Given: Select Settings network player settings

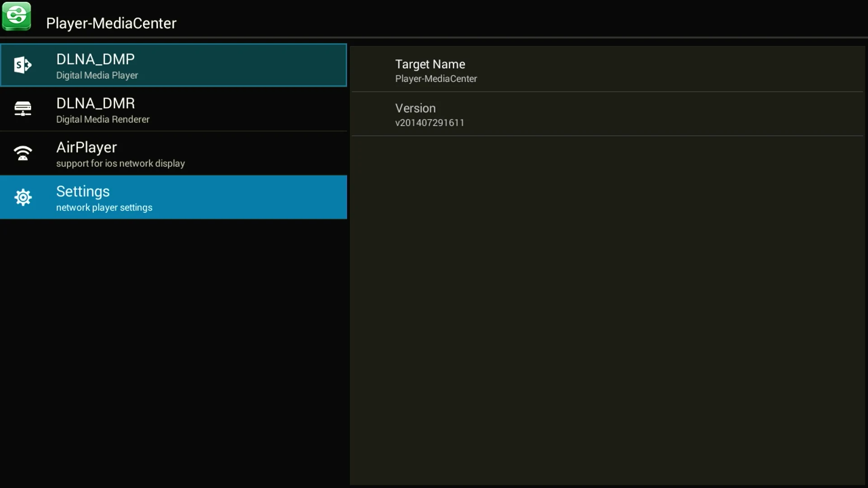Looking at the screenshot, I should click(174, 197).
